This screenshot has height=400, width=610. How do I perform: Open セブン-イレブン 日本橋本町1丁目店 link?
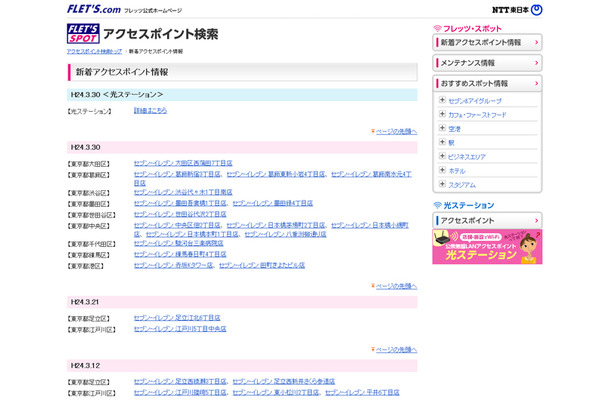tap(192, 234)
